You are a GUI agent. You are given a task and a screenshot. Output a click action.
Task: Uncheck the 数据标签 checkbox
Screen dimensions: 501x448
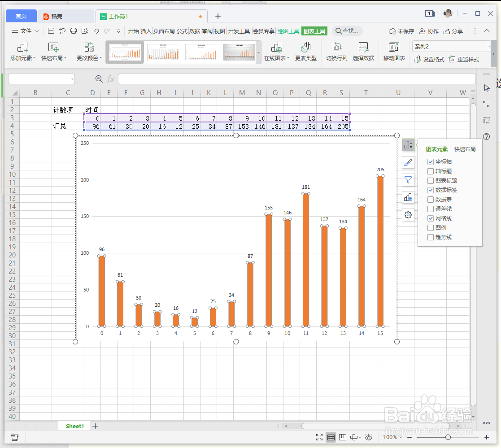coord(431,190)
